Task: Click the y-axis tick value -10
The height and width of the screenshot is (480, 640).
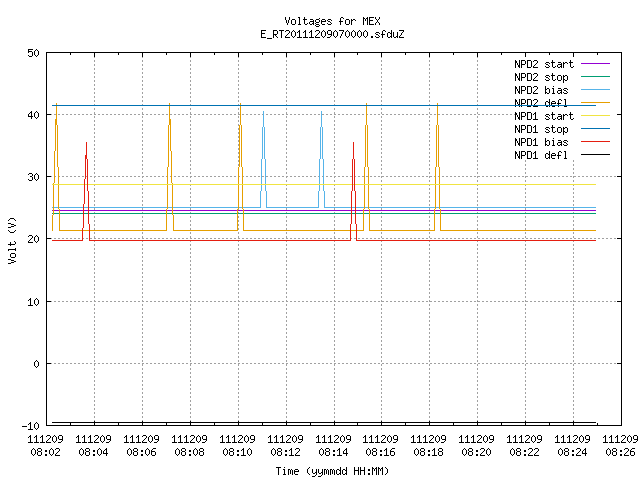Action: coord(31,426)
